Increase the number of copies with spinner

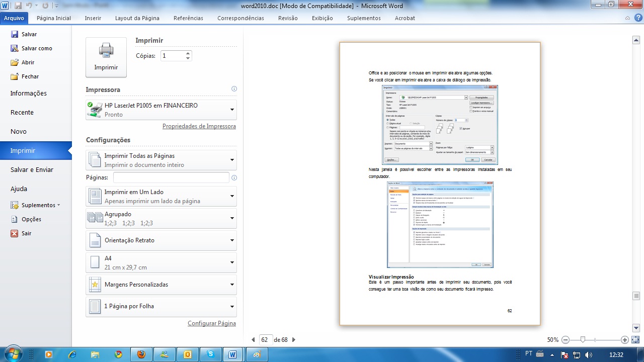pyautogui.click(x=188, y=53)
